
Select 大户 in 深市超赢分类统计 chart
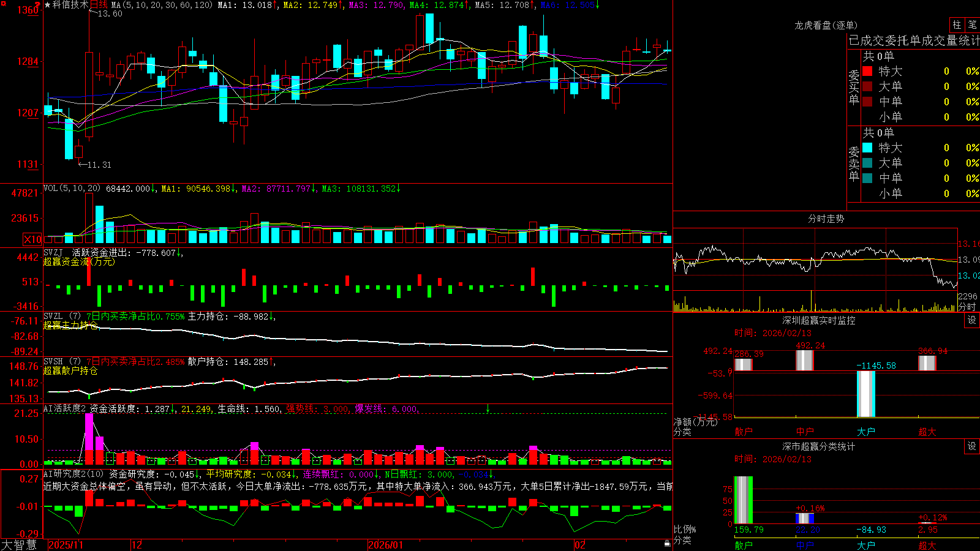[866, 545]
